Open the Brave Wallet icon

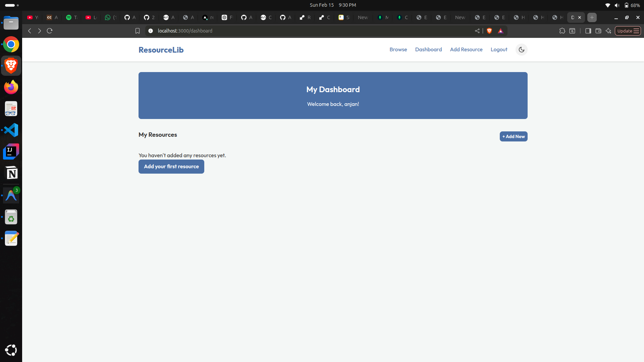click(598, 31)
